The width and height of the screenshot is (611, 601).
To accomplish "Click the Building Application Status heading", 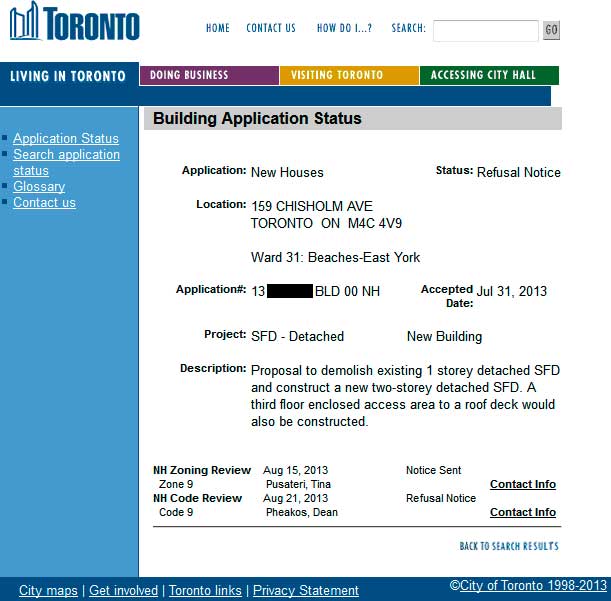I will click(x=257, y=118).
